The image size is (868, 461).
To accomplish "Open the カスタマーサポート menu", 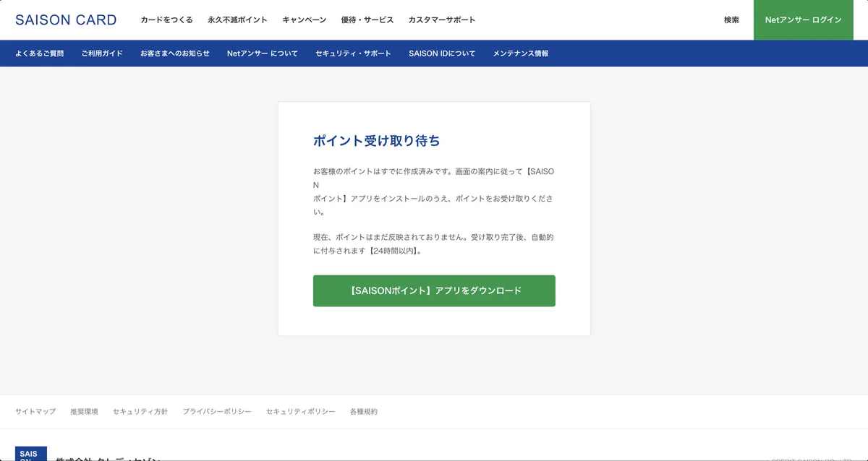I will click(x=442, y=20).
